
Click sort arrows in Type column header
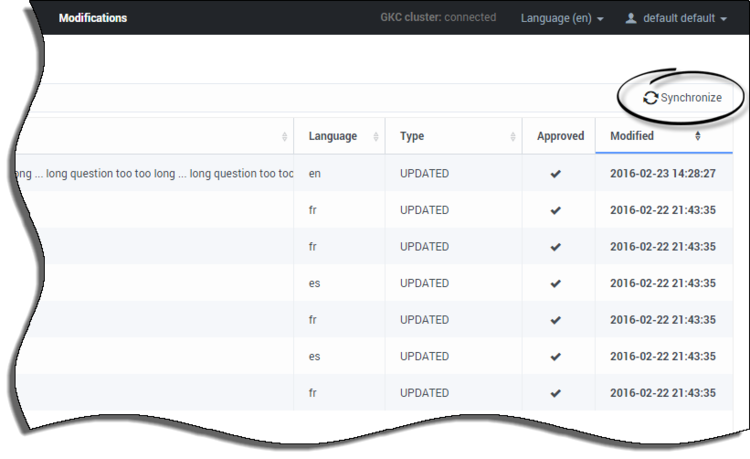click(x=513, y=137)
